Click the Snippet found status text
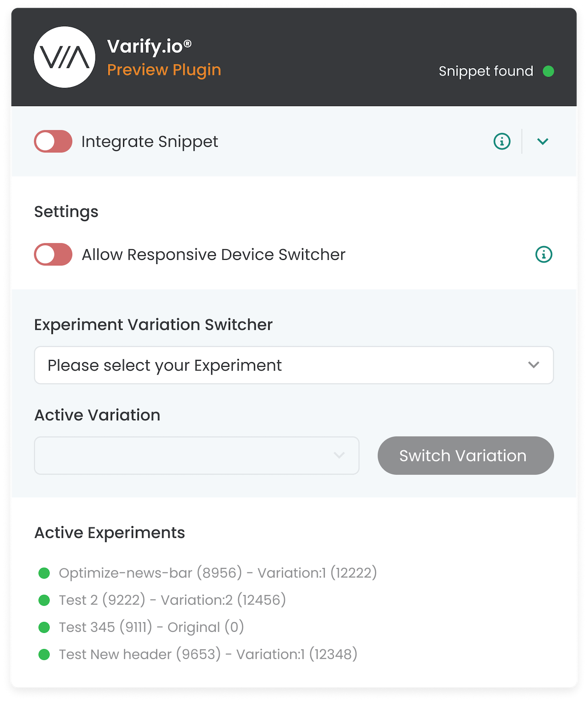 [486, 71]
